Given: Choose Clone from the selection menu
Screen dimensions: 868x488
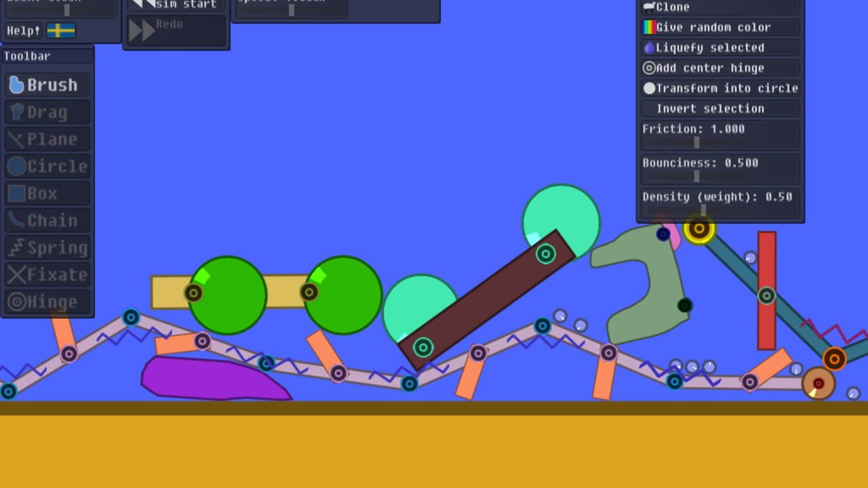Looking at the screenshot, I should 720,7.
